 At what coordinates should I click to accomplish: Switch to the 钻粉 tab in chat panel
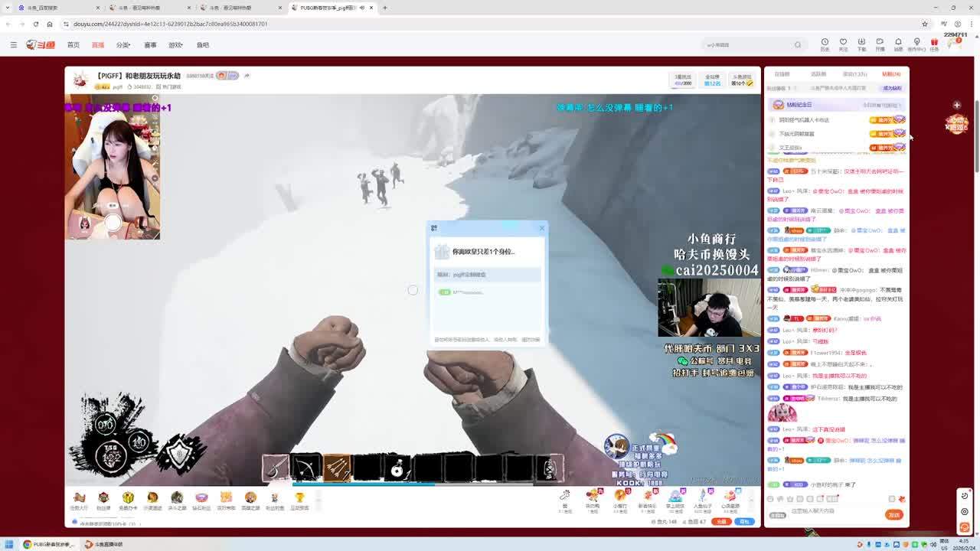(891, 74)
